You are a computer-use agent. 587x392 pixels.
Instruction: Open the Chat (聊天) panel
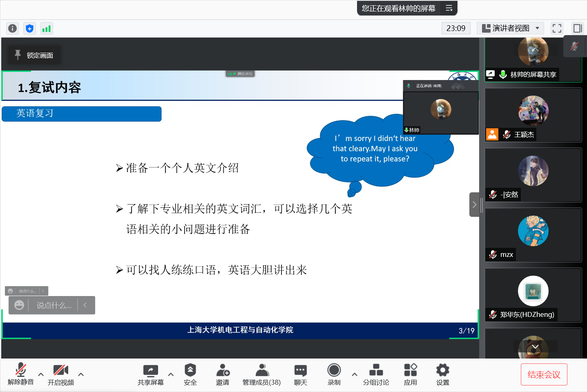(300, 374)
